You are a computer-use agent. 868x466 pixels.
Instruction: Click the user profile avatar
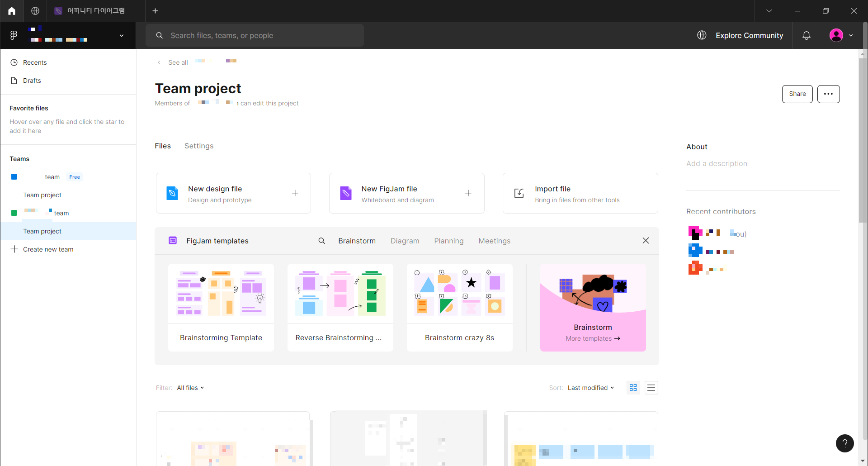[x=836, y=35]
